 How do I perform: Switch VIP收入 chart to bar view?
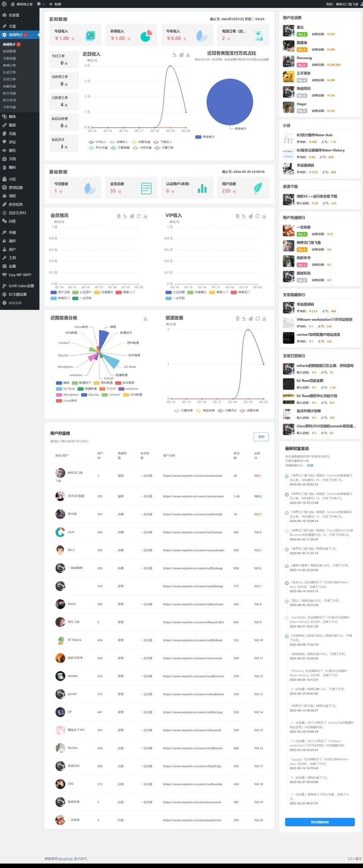251,216
